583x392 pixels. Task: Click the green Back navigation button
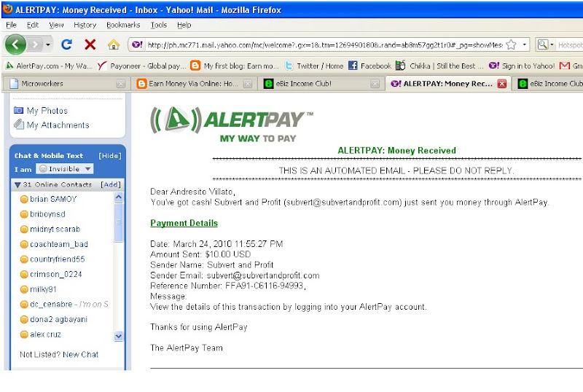[x=15, y=44]
